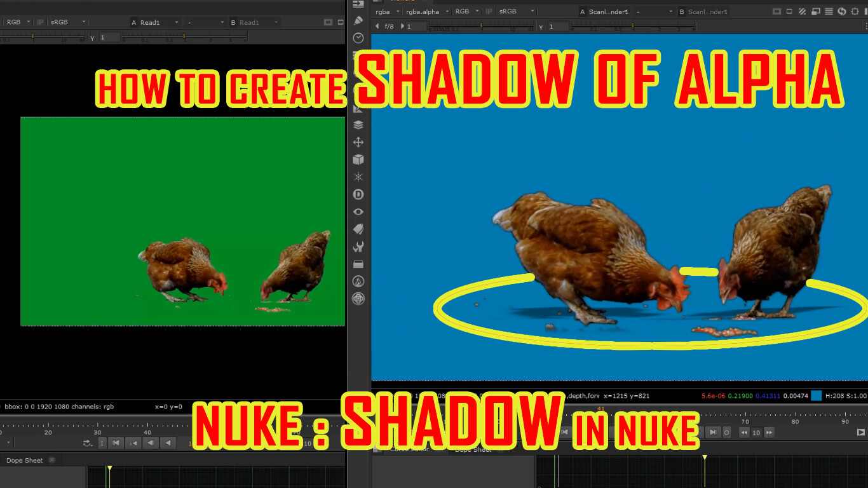868x488 pixels.
Task: Open the Merge nodes layers icon
Action: coord(358,125)
